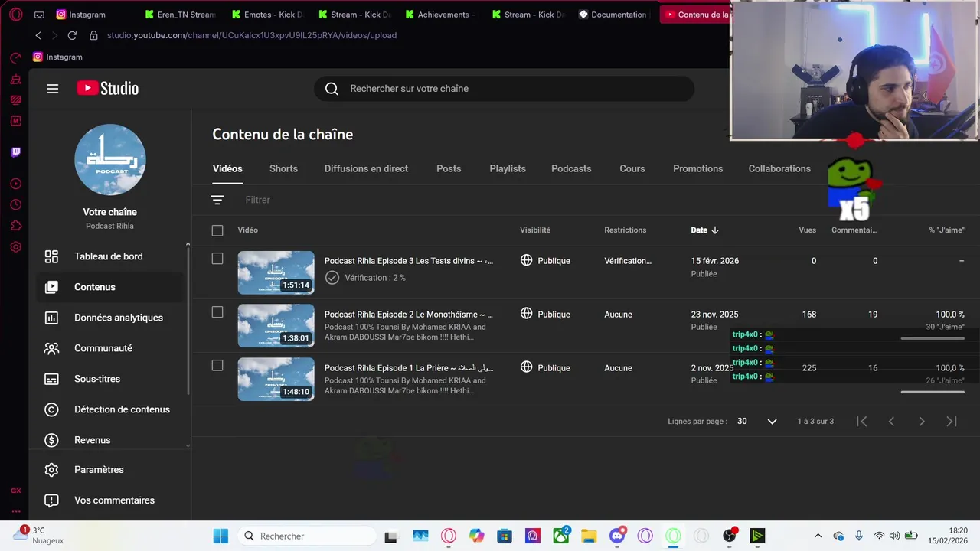The image size is (980, 551).
Task: Jump to the first page of results
Action: 861,422
